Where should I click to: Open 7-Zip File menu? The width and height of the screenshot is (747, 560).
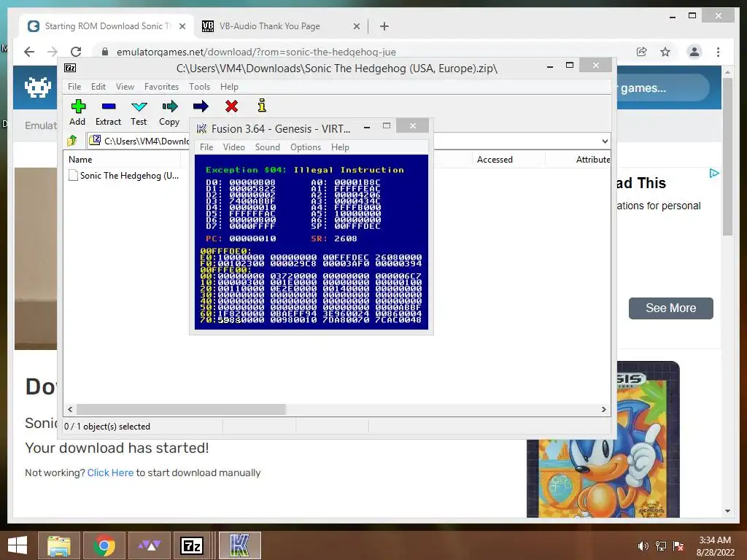click(74, 87)
